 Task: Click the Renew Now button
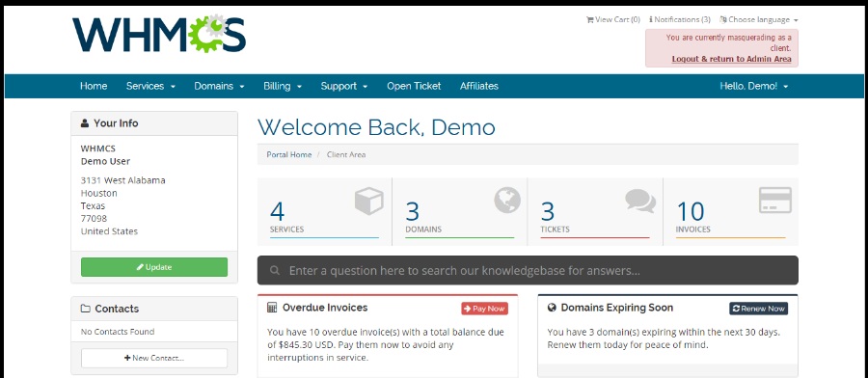point(758,309)
